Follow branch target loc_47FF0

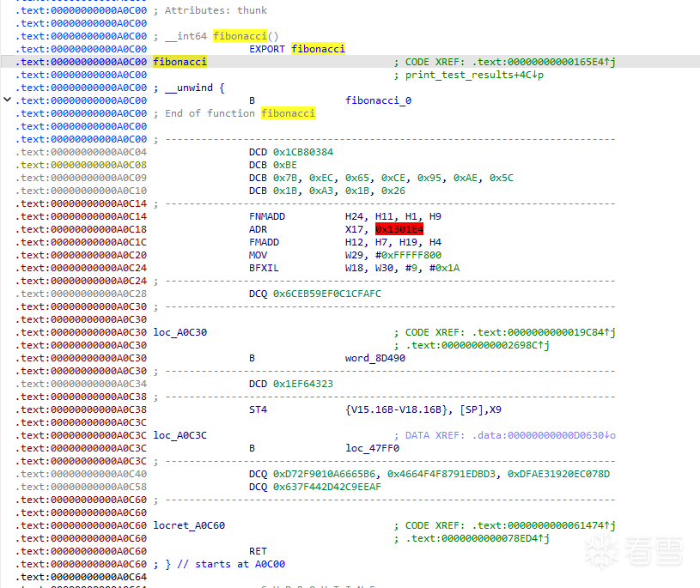(x=373, y=448)
